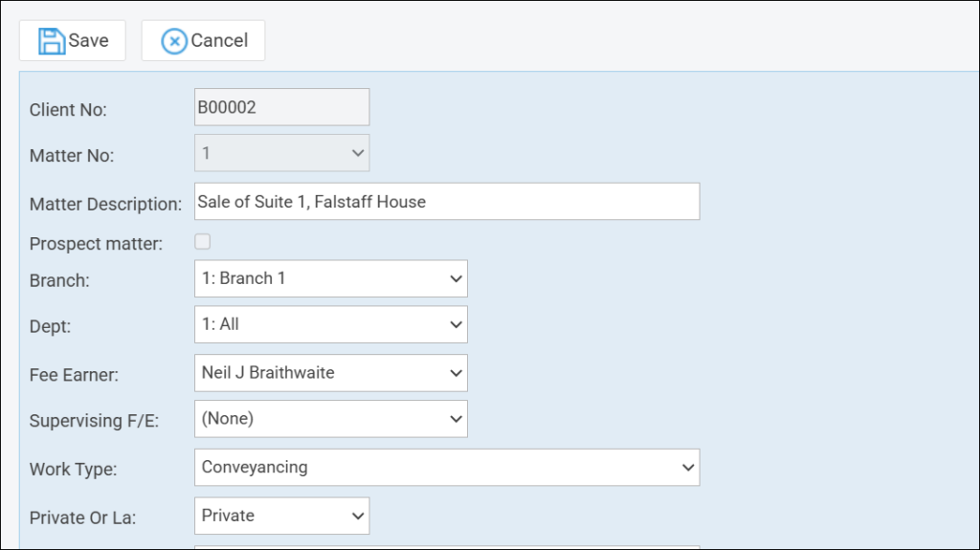Click the Client No label
The image size is (980, 550).
68,110
